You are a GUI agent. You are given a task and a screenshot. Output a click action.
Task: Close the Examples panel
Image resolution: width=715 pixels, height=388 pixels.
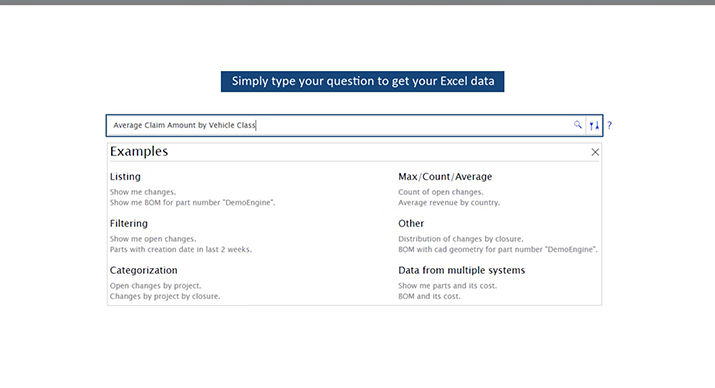pyautogui.click(x=595, y=152)
